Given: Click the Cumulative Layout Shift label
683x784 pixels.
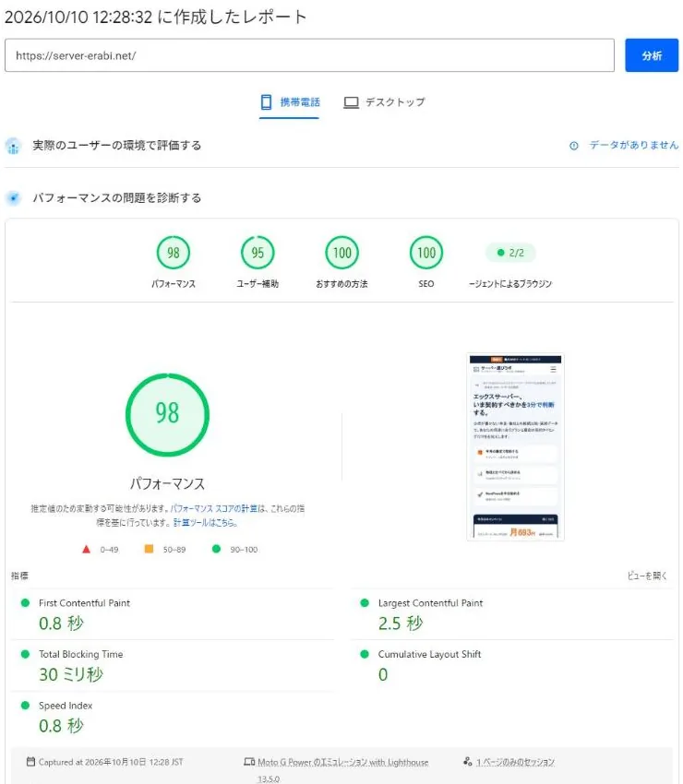Looking at the screenshot, I should click(x=429, y=655).
